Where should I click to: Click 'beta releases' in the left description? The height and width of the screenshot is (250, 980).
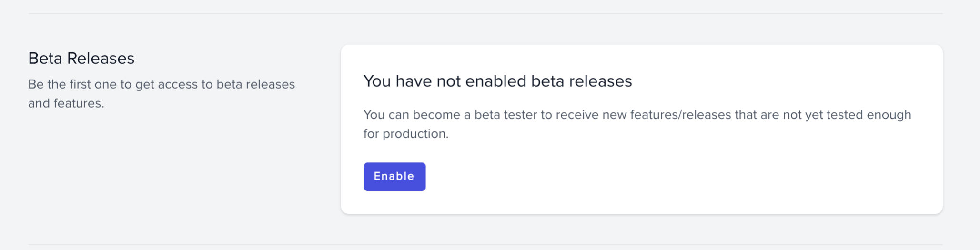point(256,84)
